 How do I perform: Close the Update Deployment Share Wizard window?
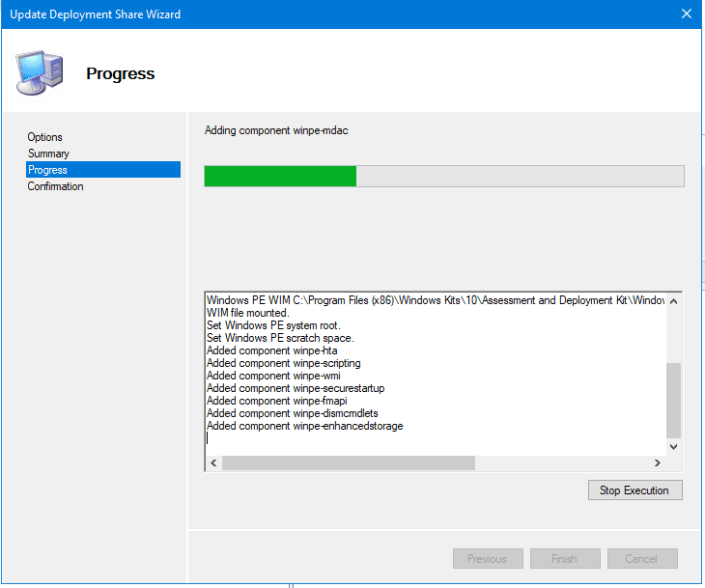click(x=686, y=14)
